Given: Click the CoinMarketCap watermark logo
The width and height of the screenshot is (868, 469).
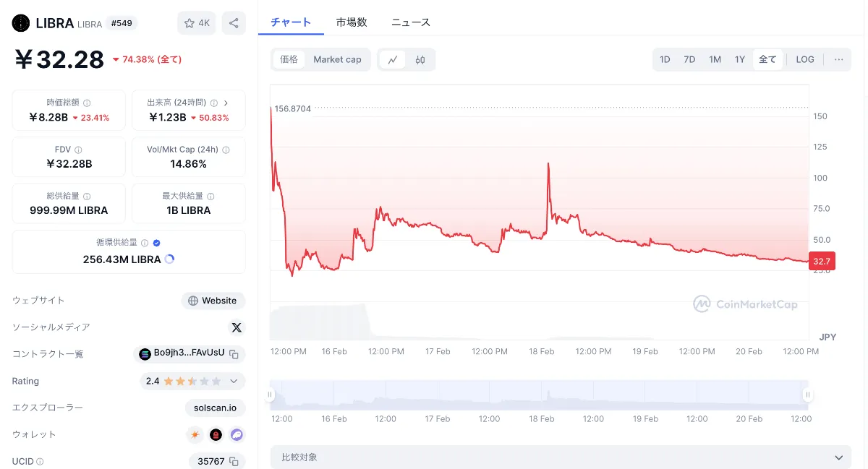Looking at the screenshot, I should (x=746, y=304).
